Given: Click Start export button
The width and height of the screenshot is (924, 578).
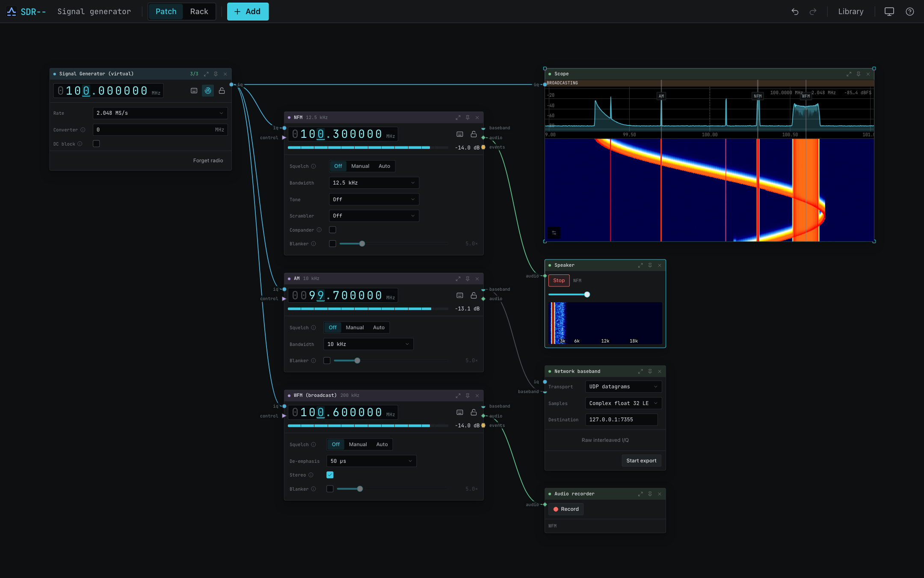Looking at the screenshot, I should click(x=641, y=461).
